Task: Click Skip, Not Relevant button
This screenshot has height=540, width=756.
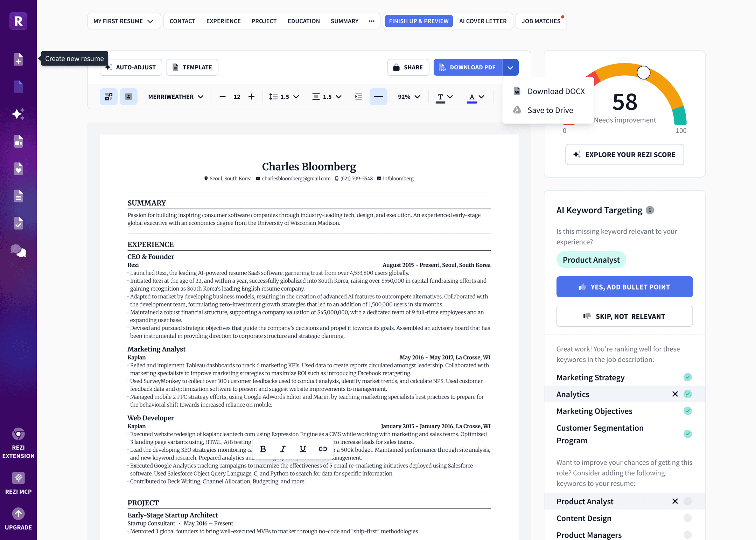Action: click(x=624, y=316)
